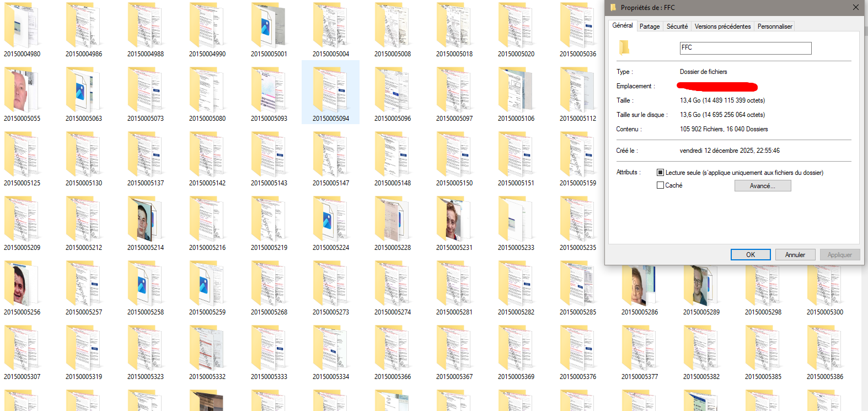Open the Personnaliser tab

click(775, 26)
